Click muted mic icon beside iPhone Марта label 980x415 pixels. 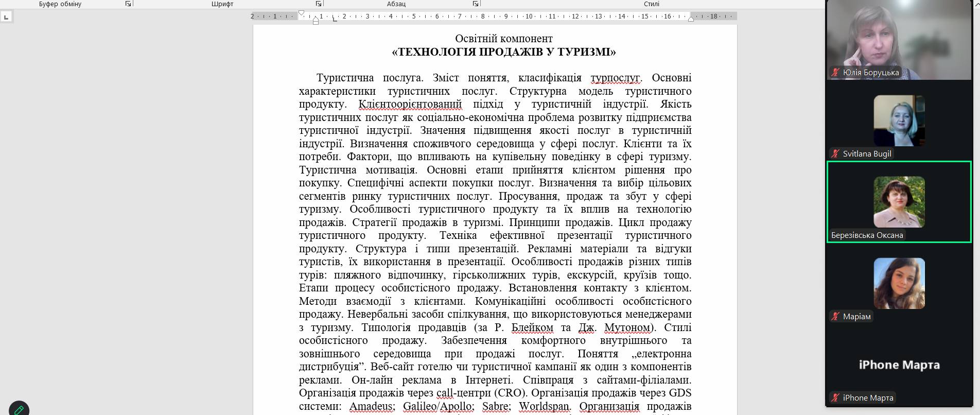[835, 398]
